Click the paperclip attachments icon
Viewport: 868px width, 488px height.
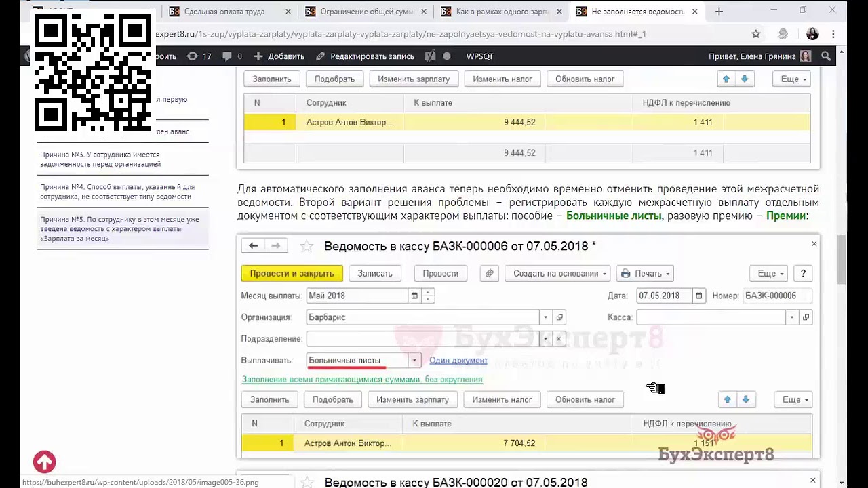point(489,273)
